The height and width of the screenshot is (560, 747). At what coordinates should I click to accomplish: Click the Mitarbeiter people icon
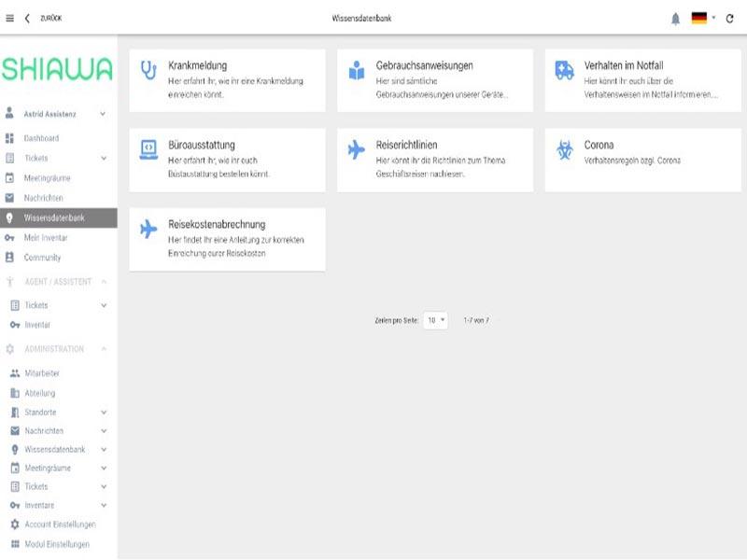[15, 373]
